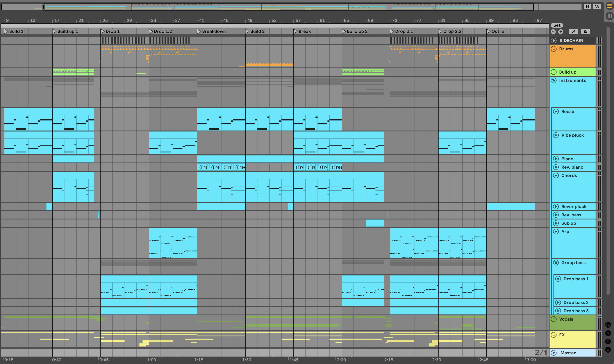Unfold the Drums group track
The height and width of the screenshot is (364, 614).
point(553,49)
